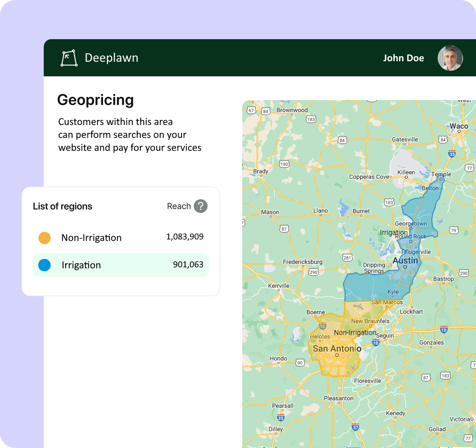The width and height of the screenshot is (476, 448).
Task: Click the Route 290 shield near Fredericksburg
Action: 313,272
